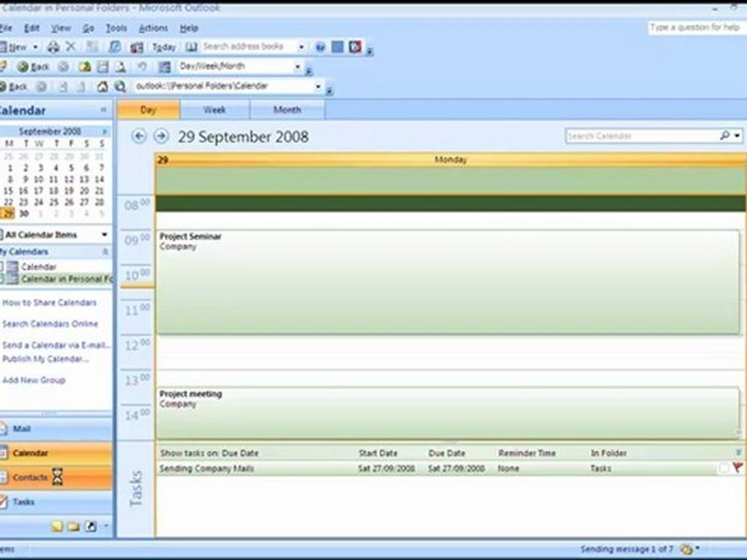Image resolution: width=747 pixels, height=560 pixels.
Task: Open Mail in the navigation pane
Action: [56, 429]
